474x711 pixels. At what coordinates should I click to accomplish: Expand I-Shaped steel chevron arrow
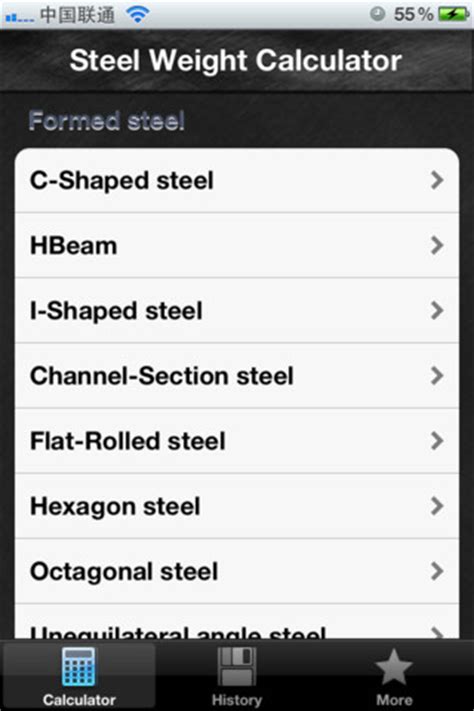437,311
